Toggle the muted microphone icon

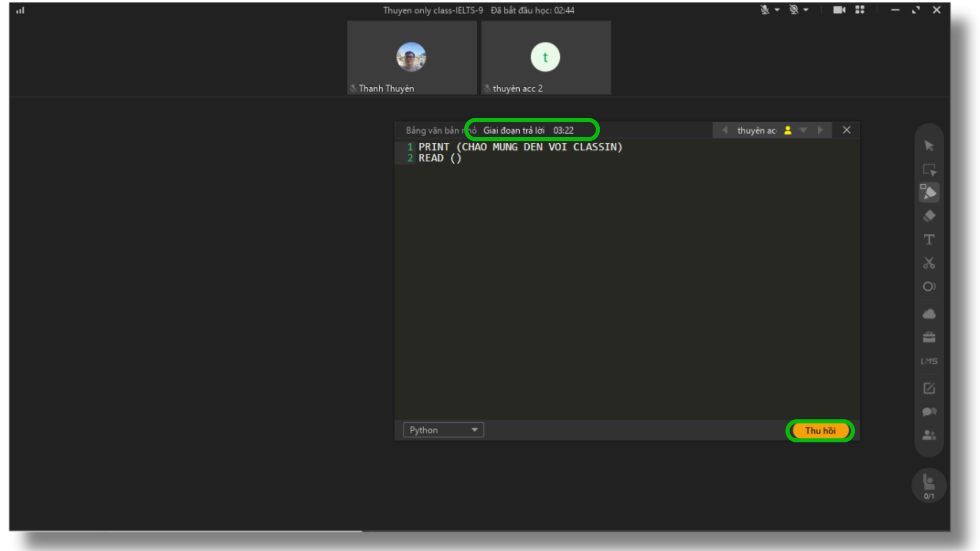click(765, 10)
